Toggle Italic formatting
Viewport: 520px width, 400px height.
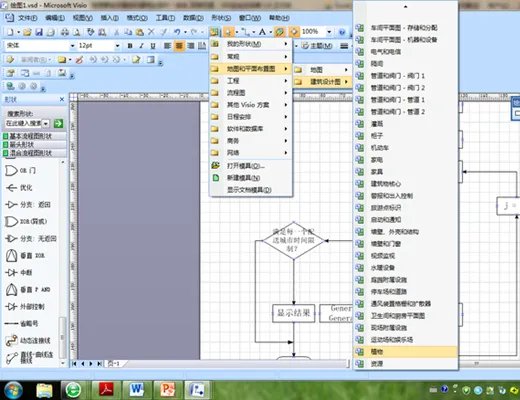coord(141,46)
